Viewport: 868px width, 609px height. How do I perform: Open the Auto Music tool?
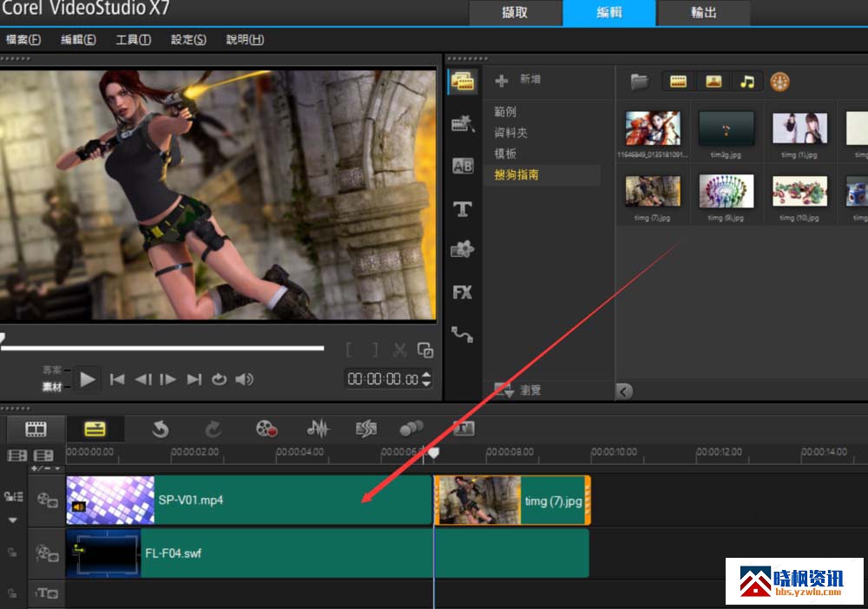tap(366, 429)
